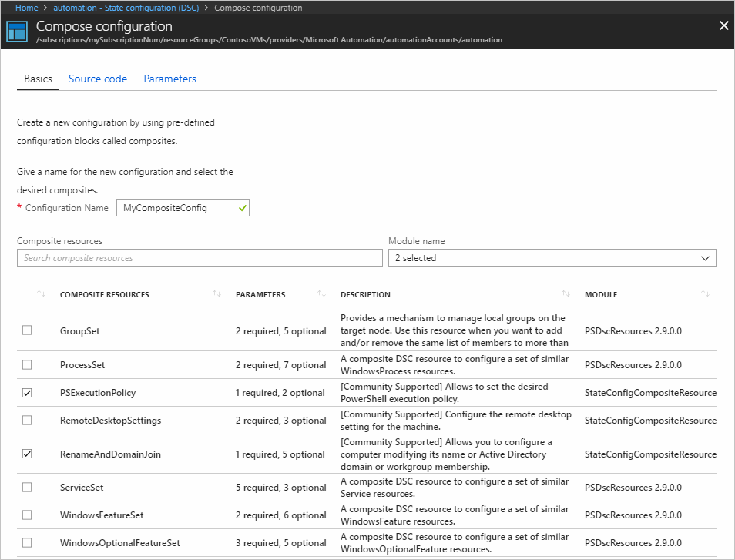The image size is (735, 560).
Task: Close the Compose configuration blade
Action: point(723,26)
